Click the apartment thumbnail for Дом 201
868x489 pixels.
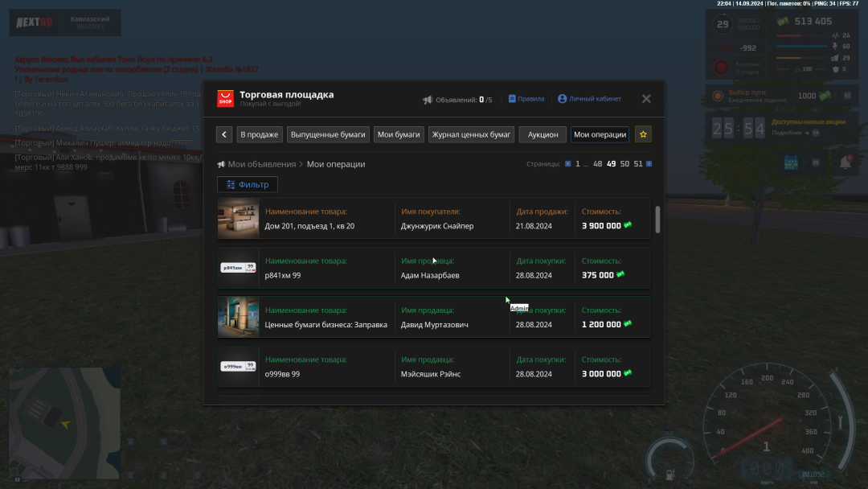[x=238, y=218]
